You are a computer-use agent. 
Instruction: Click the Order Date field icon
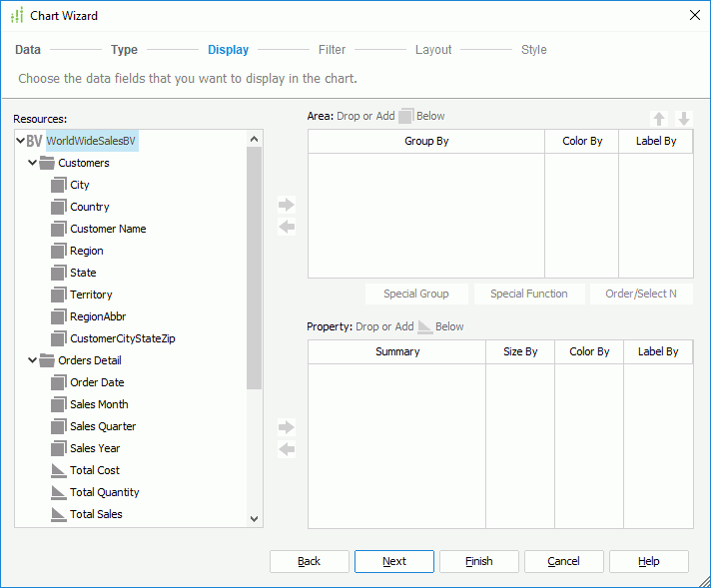click(x=59, y=382)
